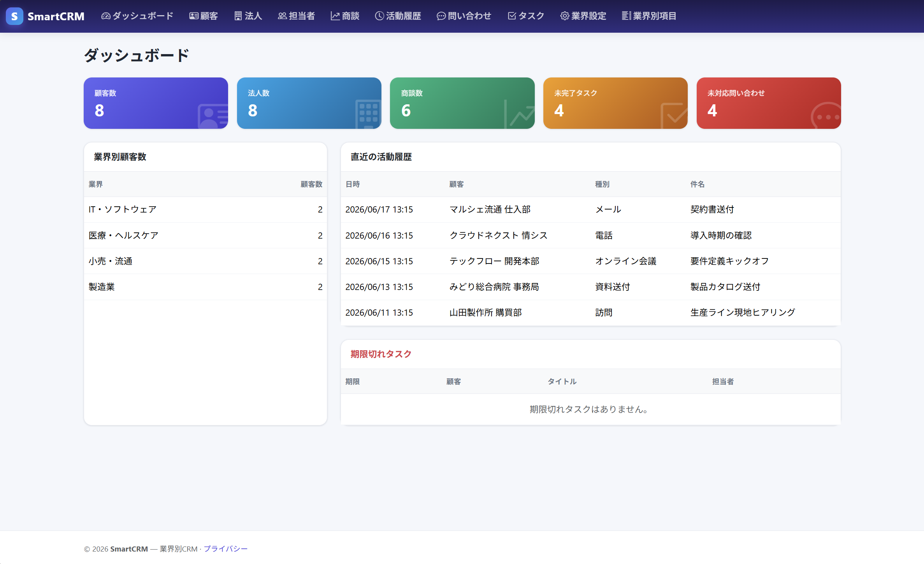
Task: Go to the 法人 page
Action: [x=248, y=16]
